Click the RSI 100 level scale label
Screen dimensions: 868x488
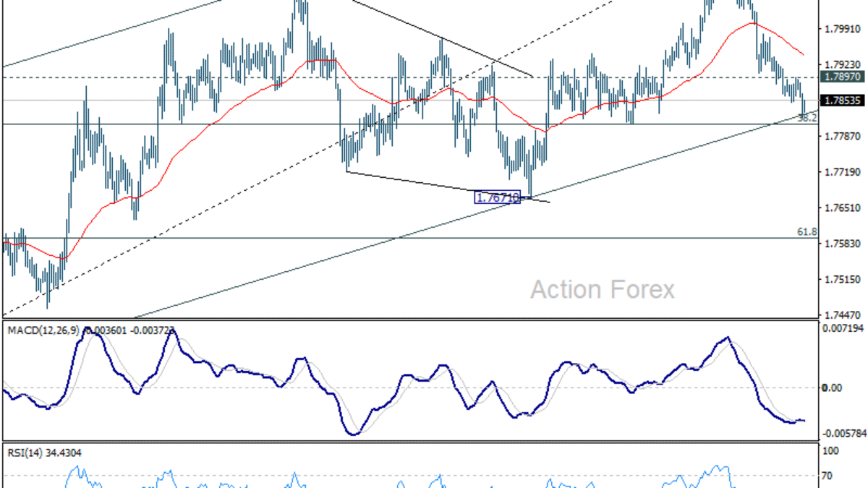(832, 451)
